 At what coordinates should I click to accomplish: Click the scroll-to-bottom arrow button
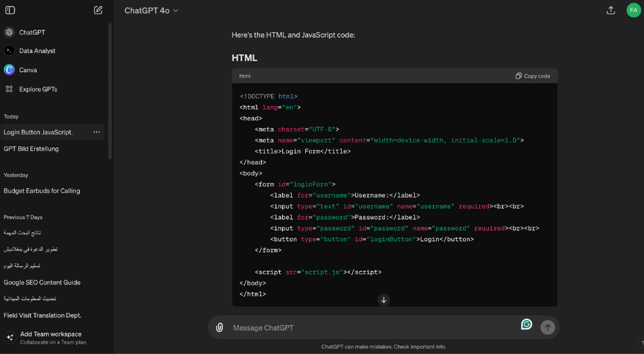tap(384, 300)
